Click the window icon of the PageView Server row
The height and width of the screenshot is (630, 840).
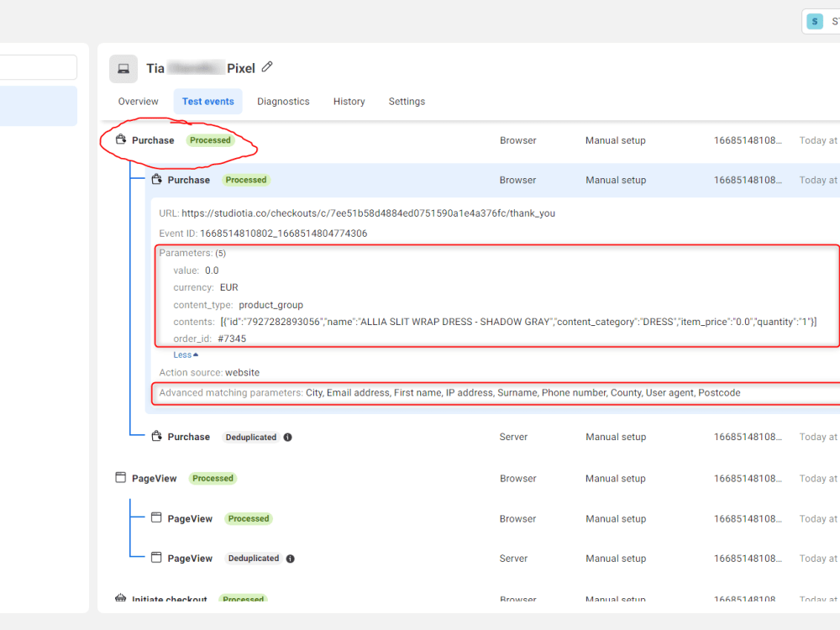point(156,558)
